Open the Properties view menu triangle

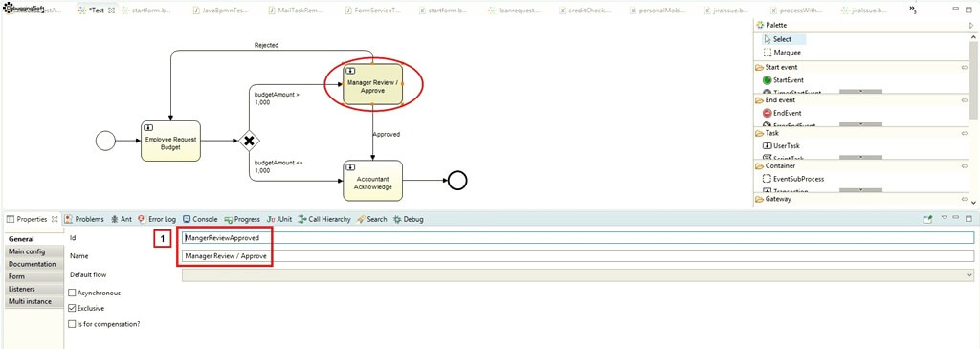pos(945,218)
